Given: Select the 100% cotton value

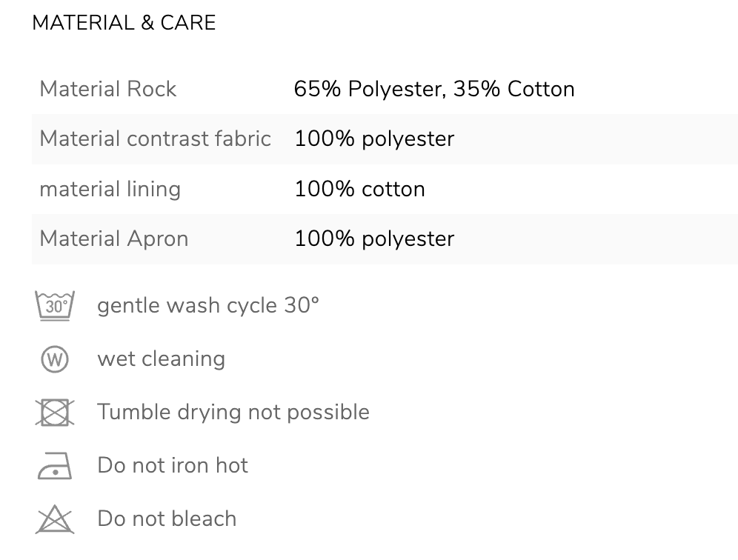Looking at the screenshot, I should (x=359, y=189).
